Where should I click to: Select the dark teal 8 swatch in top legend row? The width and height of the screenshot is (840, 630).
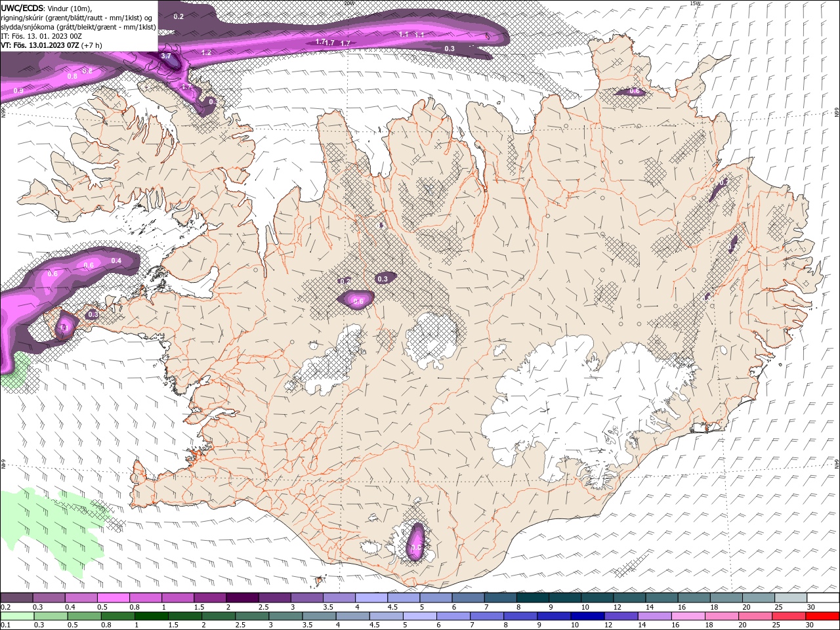pyautogui.click(x=532, y=598)
